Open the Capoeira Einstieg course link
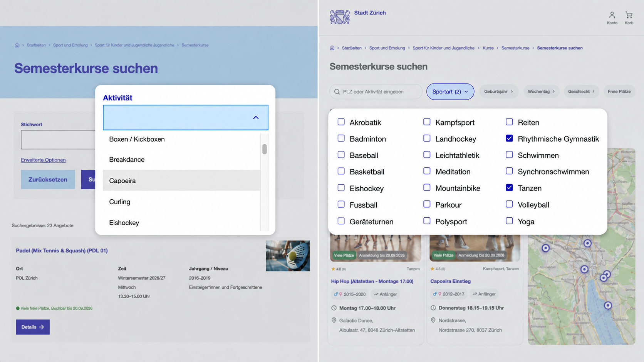 click(x=450, y=281)
